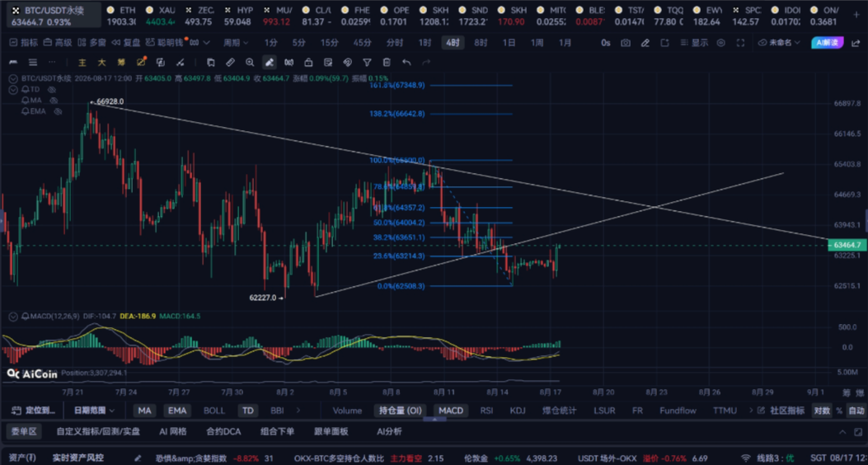Click the pencil edit icon beside camera
The height and width of the screenshot is (465, 868).
pos(645,43)
